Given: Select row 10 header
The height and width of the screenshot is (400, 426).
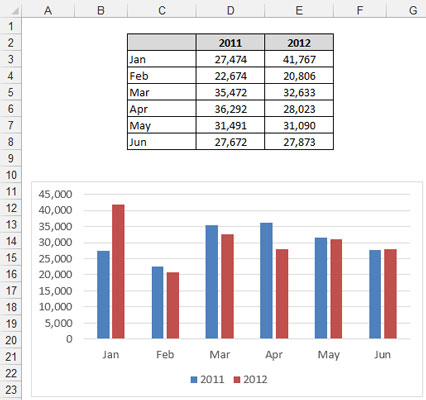Looking at the screenshot, I should coord(11,175).
